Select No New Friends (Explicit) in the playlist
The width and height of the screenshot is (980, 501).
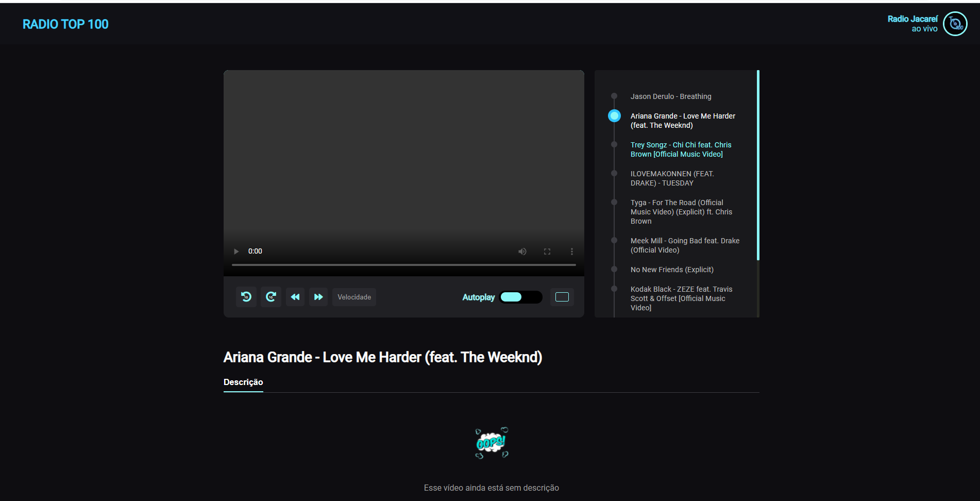672,270
